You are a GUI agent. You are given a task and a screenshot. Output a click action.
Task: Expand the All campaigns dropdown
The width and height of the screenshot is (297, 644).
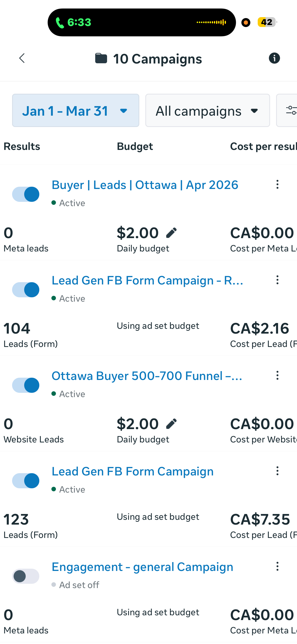pos(207,110)
